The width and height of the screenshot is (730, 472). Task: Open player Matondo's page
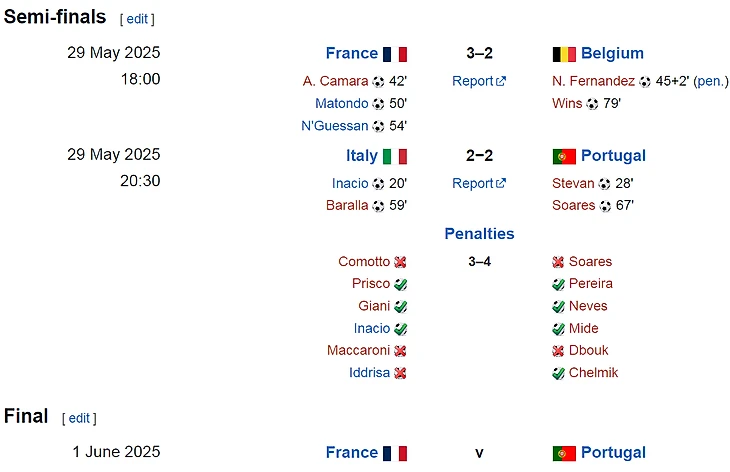(341, 104)
